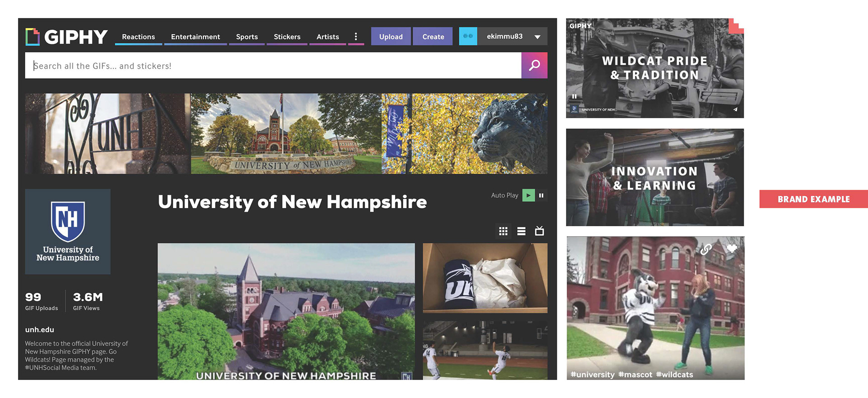Open the UNH gate banner image

coord(108,134)
